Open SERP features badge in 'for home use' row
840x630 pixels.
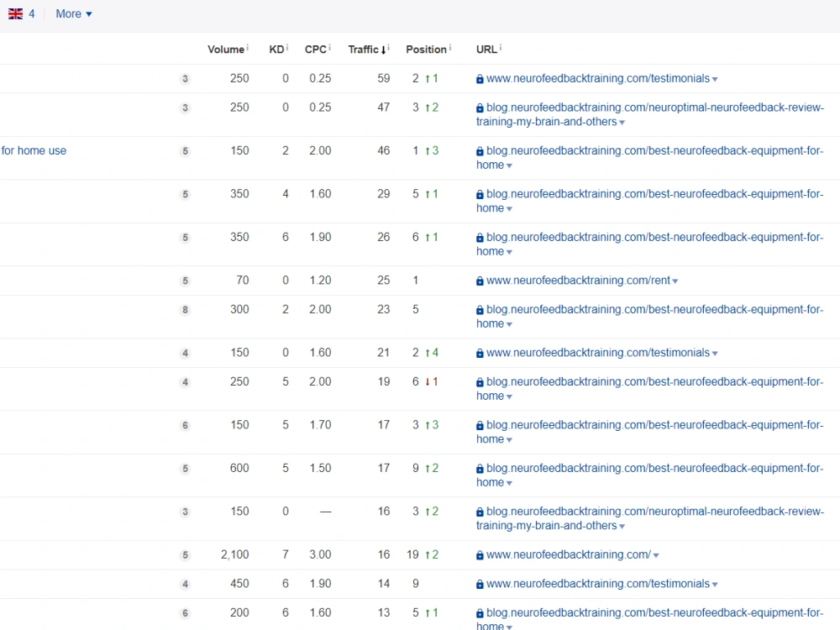click(185, 151)
